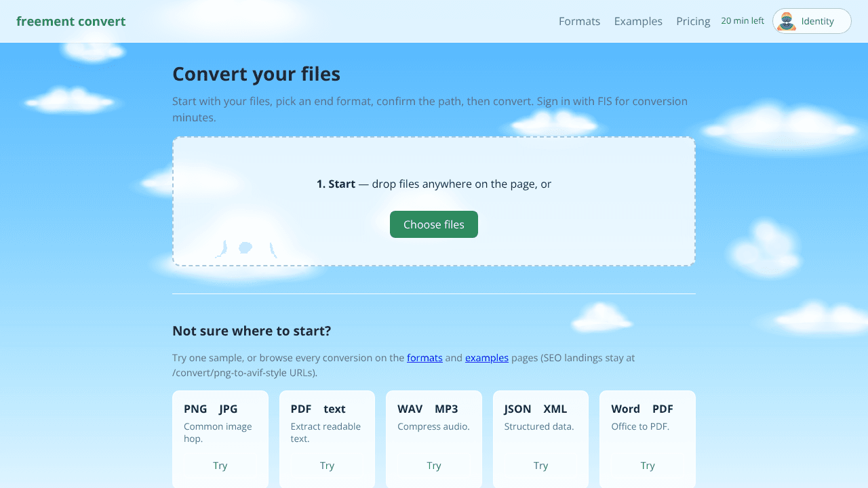Viewport: 868px width, 488px height.
Task: Try the Word to PDF sample
Action: click(648, 466)
